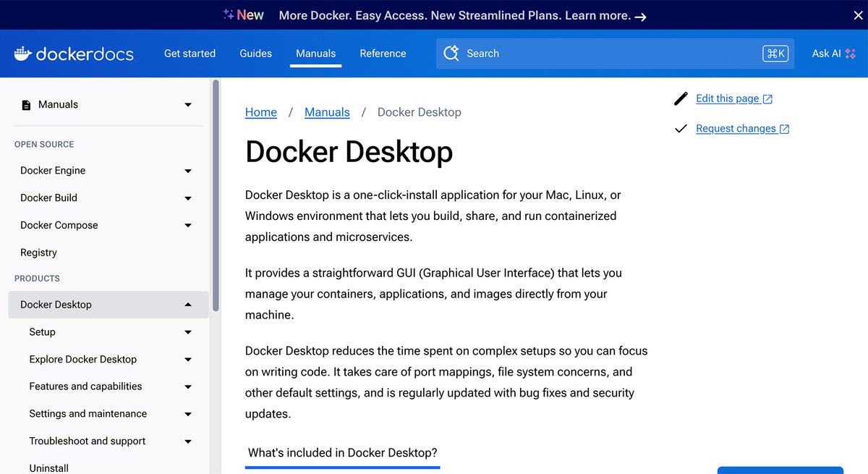This screenshot has height=474, width=868.
Task: Click the search magnifier icon
Action: pos(451,54)
